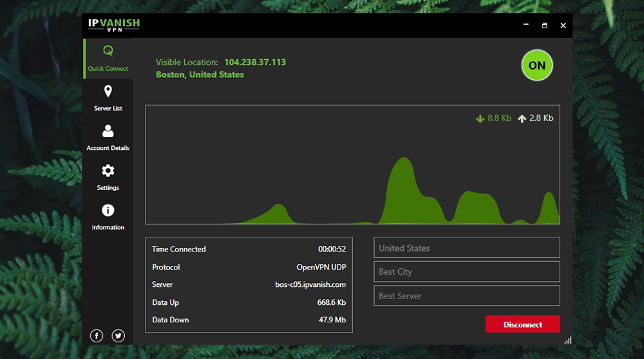The width and height of the screenshot is (644, 359).
Task: Click the OpenVPN UDP protocol value
Action: (x=321, y=267)
